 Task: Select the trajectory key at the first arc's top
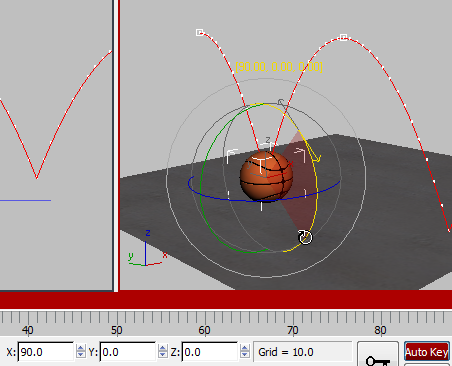point(200,32)
